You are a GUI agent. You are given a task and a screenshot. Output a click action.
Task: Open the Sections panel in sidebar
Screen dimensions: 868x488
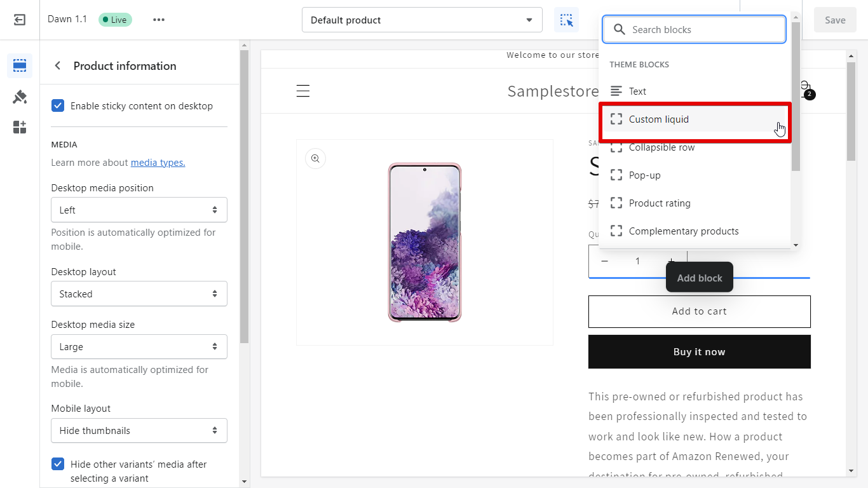(x=19, y=66)
